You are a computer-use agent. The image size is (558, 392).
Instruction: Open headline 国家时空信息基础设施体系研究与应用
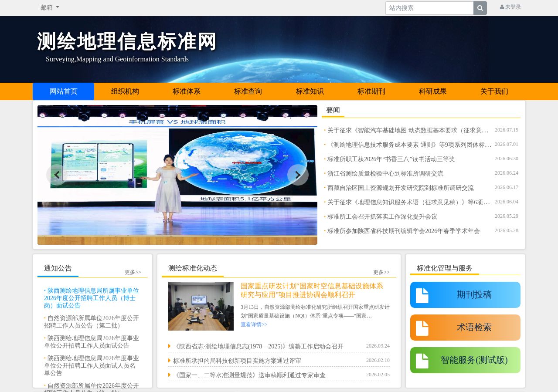coord(312,291)
